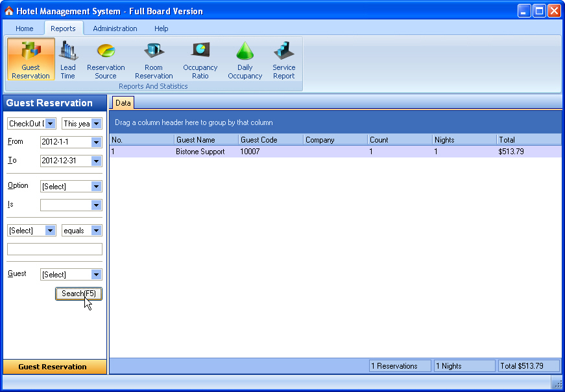The width and height of the screenshot is (565, 392).
Task: Select the Reservation Source report icon
Action: pyautogui.click(x=106, y=60)
